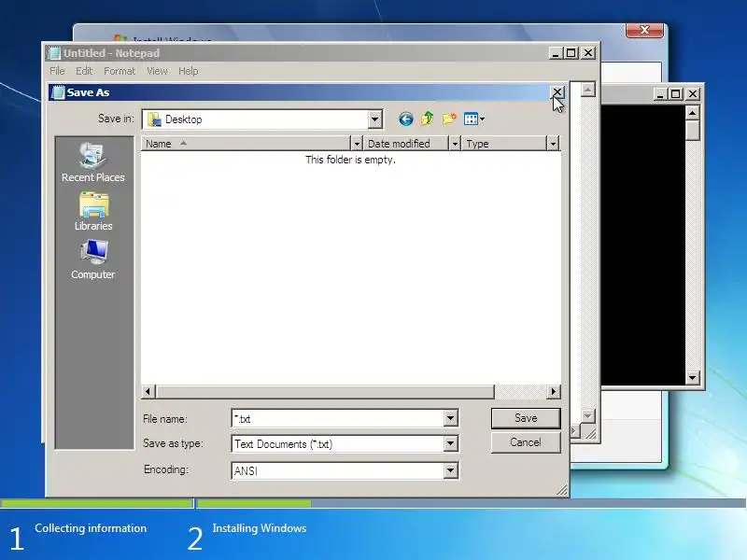Open the Date modified column filter arrow
Screen dimensions: 747x560
click(455, 144)
